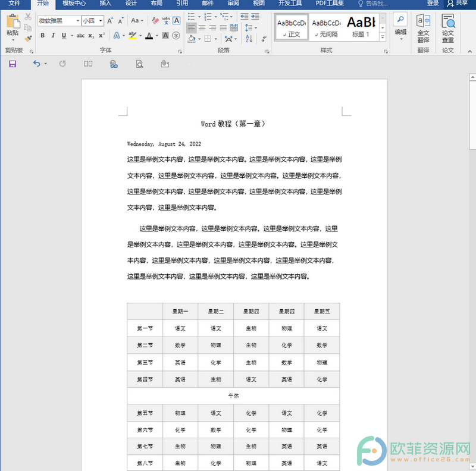The width and height of the screenshot is (476, 471).
Task: Open the read mode book icon
Action: tap(88, 64)
